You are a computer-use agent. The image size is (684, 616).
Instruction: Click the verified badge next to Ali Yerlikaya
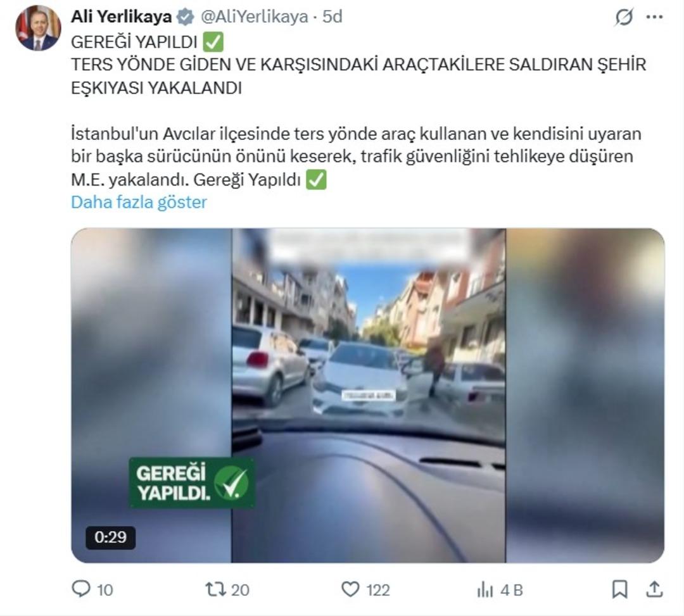185,17
